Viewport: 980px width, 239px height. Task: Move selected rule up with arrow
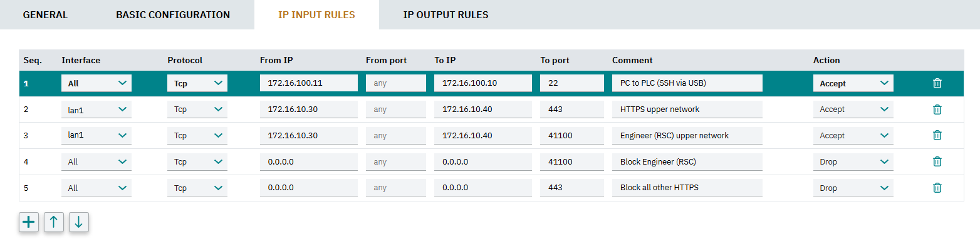[x=54, y=221]
